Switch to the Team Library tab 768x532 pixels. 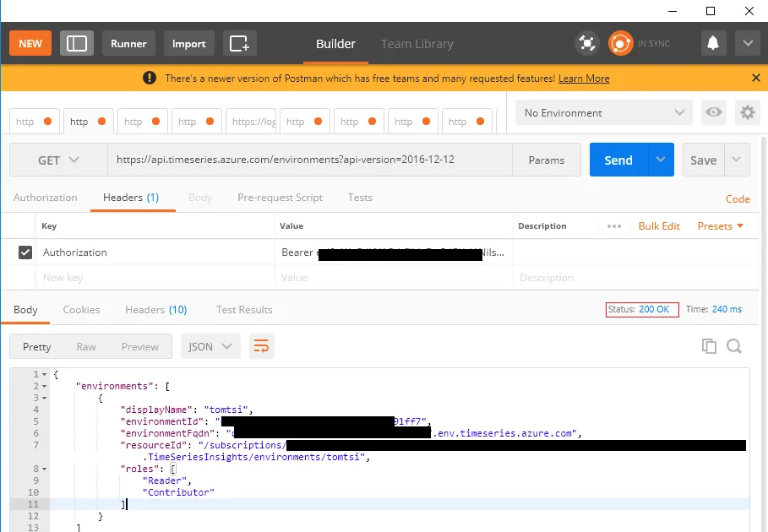[417, 44]
